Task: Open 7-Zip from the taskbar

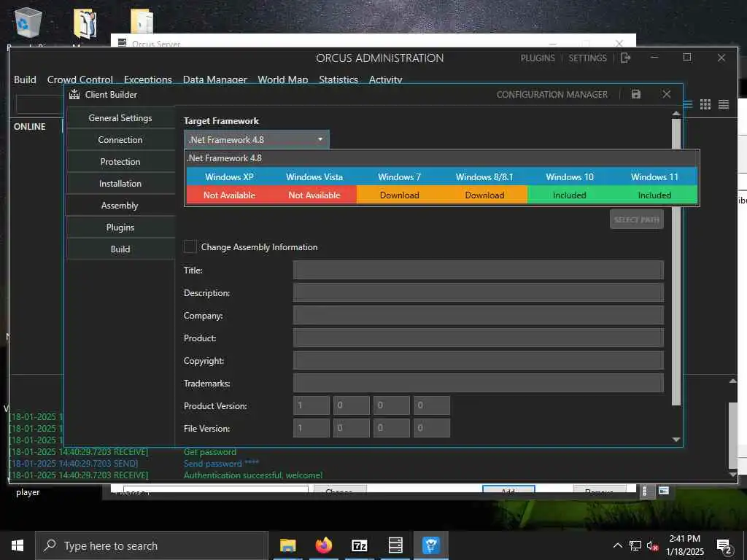Action: [x=359, y=545]
